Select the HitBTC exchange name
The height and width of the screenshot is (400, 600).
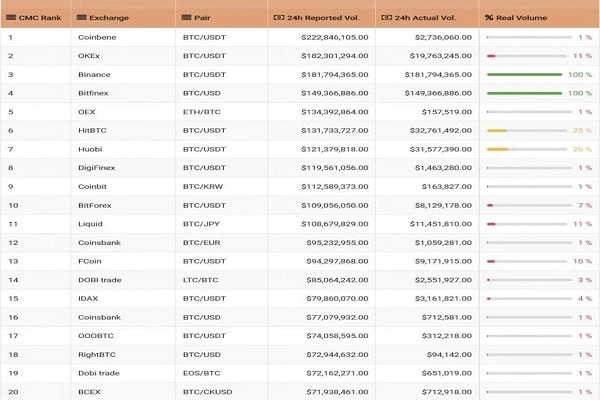click(92, 131)
